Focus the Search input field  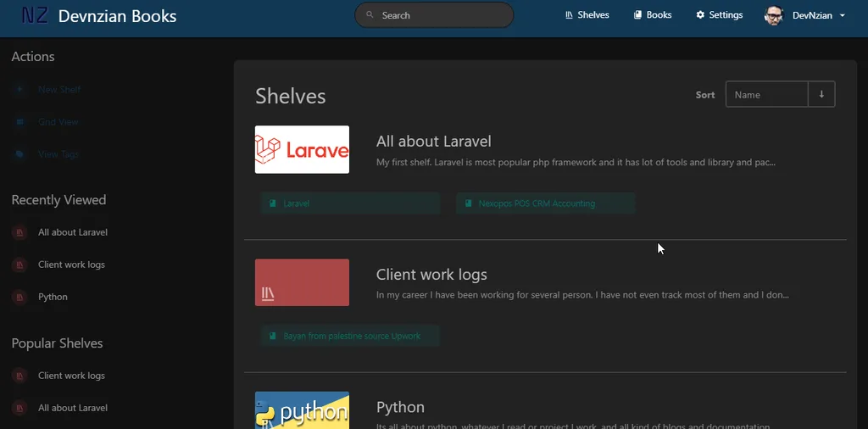pos(434,15)
